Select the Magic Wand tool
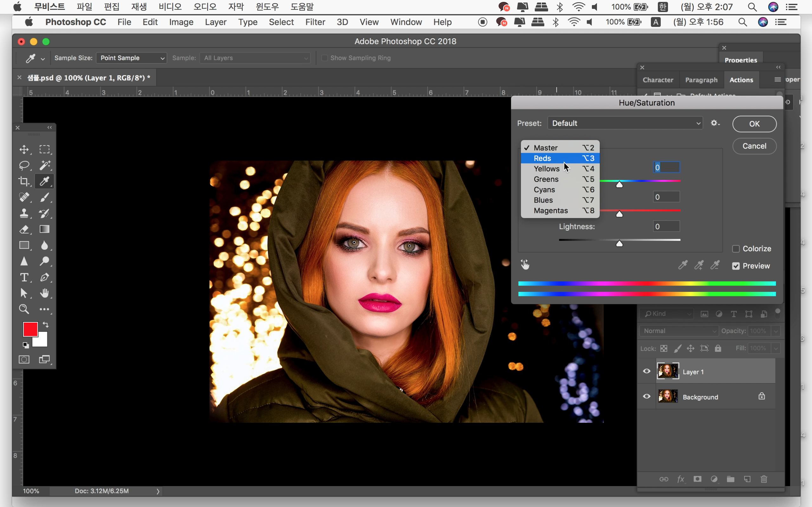Viewport: 812px width, 507px height. [x=45, y=165]
